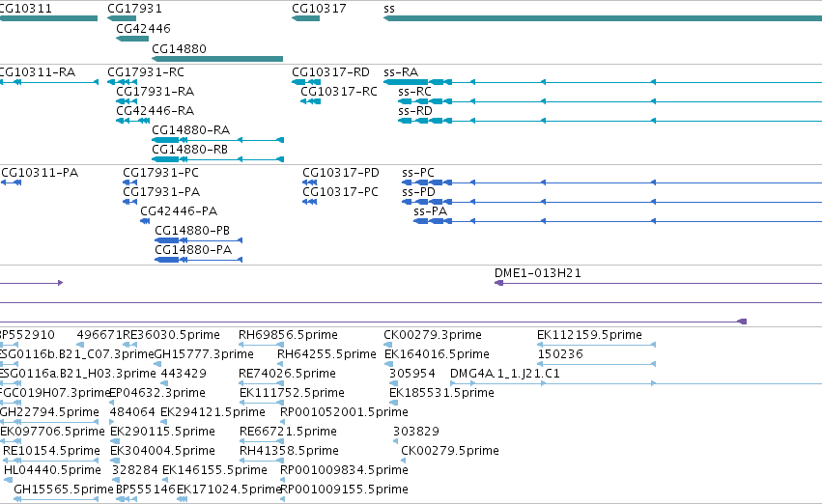Select EST RE36030.5prime label

171,335
